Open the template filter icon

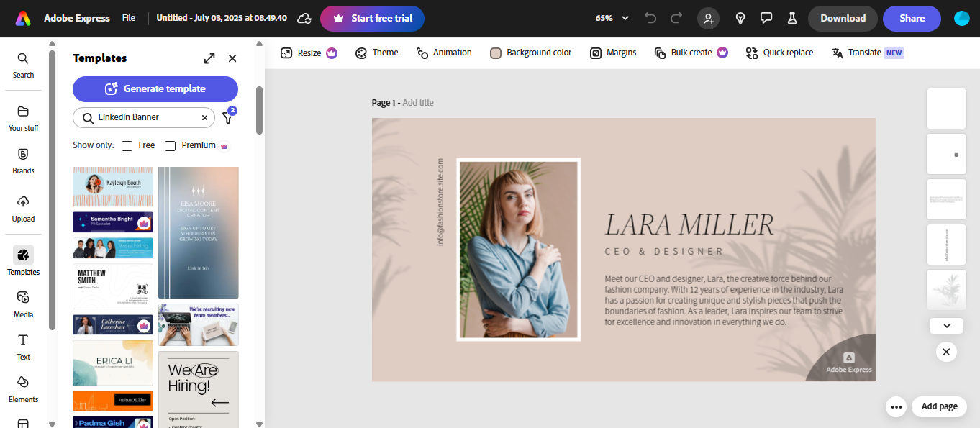coord(228,117)
